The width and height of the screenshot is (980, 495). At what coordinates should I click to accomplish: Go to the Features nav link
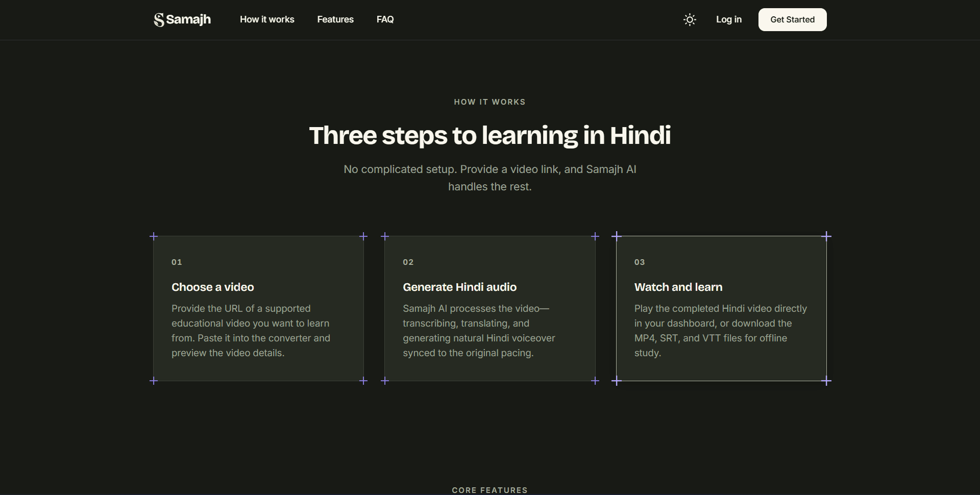pos(335,19)
